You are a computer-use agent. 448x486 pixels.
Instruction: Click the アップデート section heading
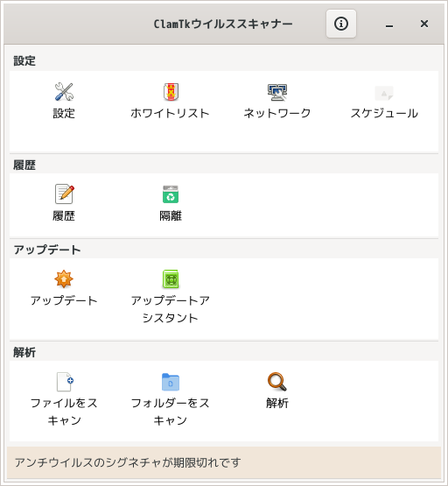(x=47, y=250)
